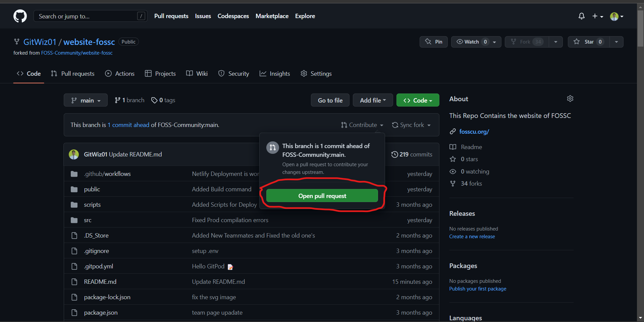Go to Codespaces
Image resolution: width=644 pixels, height=322 pixels.
(x=233, y=16)
